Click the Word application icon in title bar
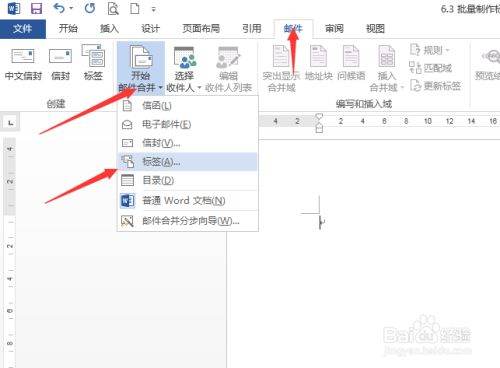The width and height of the screenshot is (500, 368). click(13, 8)
